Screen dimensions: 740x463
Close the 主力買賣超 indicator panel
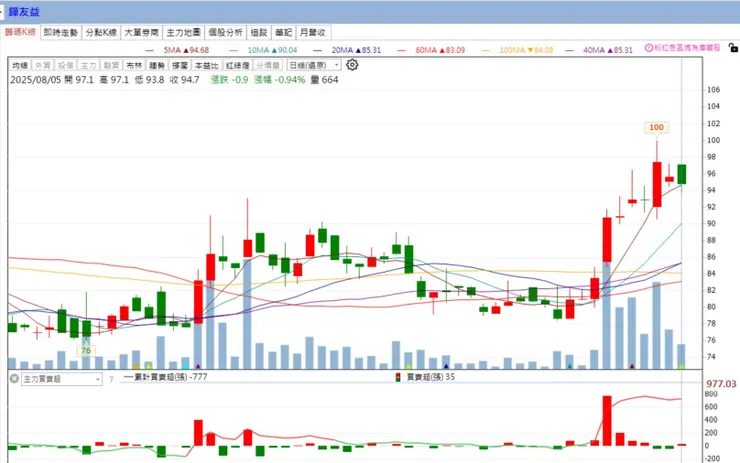[x=14, y=379]
